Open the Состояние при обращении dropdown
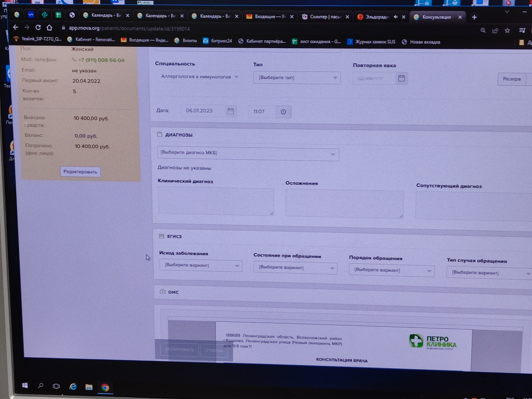532x399 pixels. click(x=295, y=268)
